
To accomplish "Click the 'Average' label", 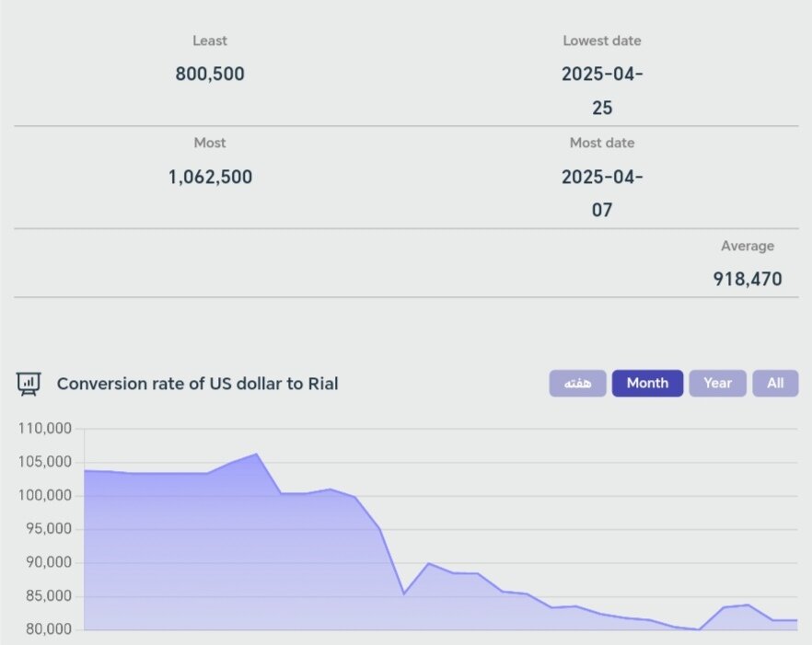I will [x=748, y=246].
